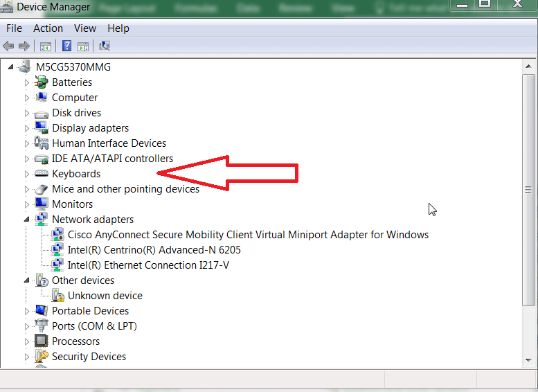The image size is (538, 392).
Task: Open the View menu
Action: point(85,28)
